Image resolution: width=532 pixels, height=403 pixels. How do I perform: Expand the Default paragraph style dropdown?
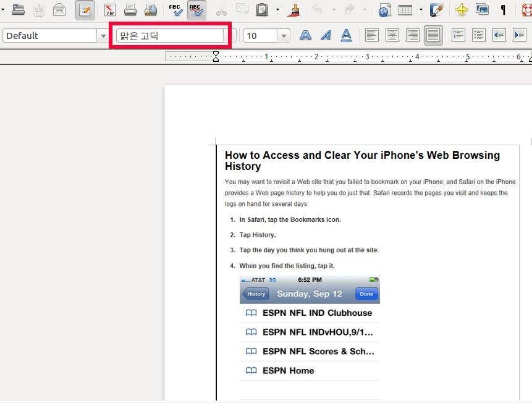tap(103, 36)
